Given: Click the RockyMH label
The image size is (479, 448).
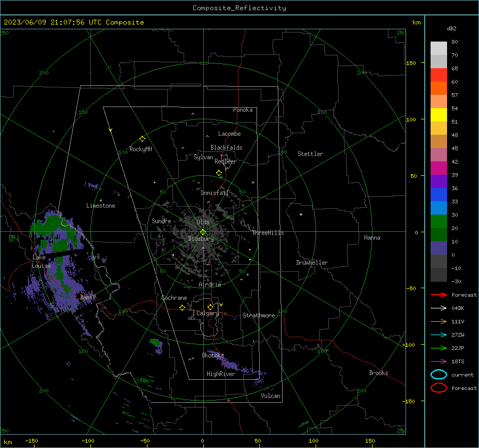Looking at the screenshot, I should (141, 149).
